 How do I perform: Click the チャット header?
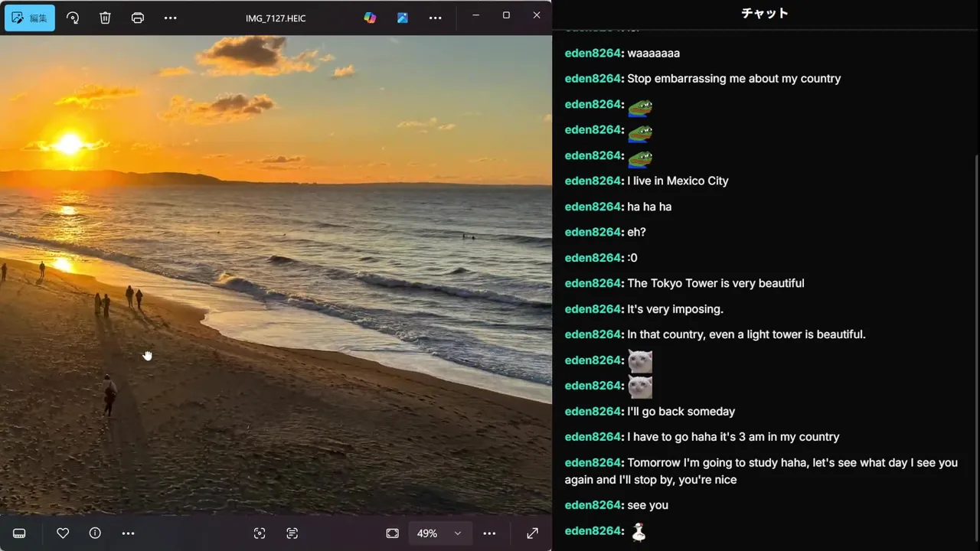(x=765, y=13)
